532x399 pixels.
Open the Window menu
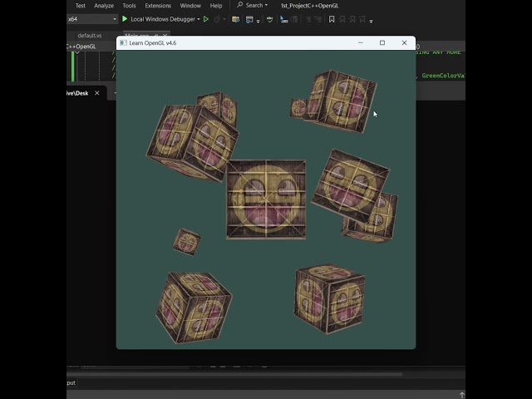pos(190,6)
